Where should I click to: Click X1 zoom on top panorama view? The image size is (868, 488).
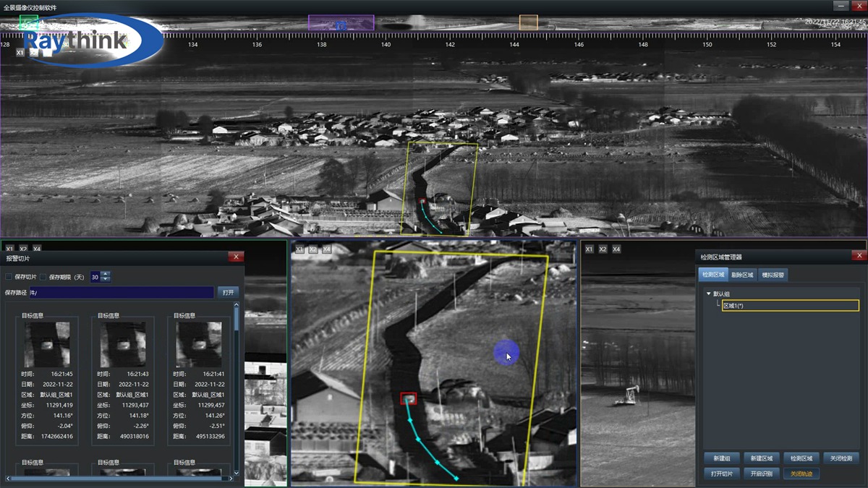click(20, 53)
